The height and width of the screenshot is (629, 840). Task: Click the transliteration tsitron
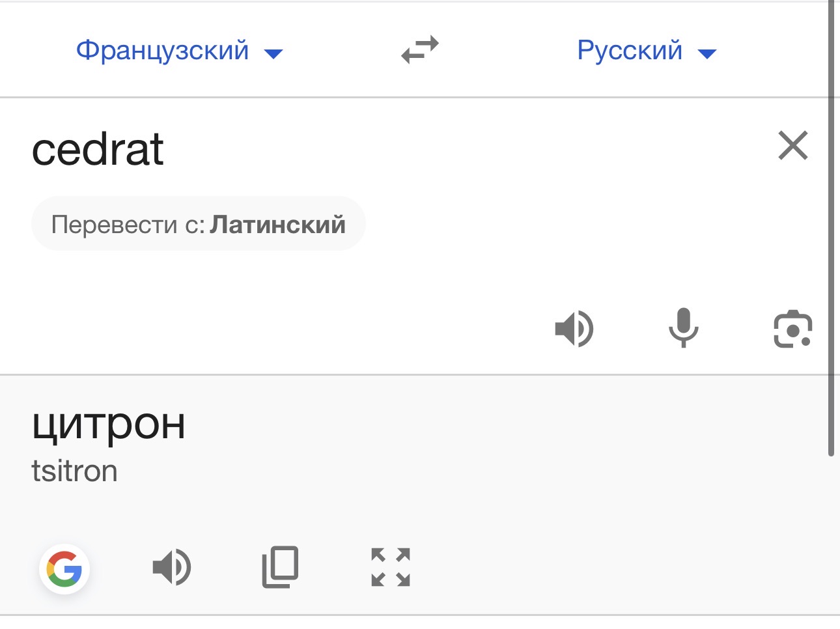74,471
